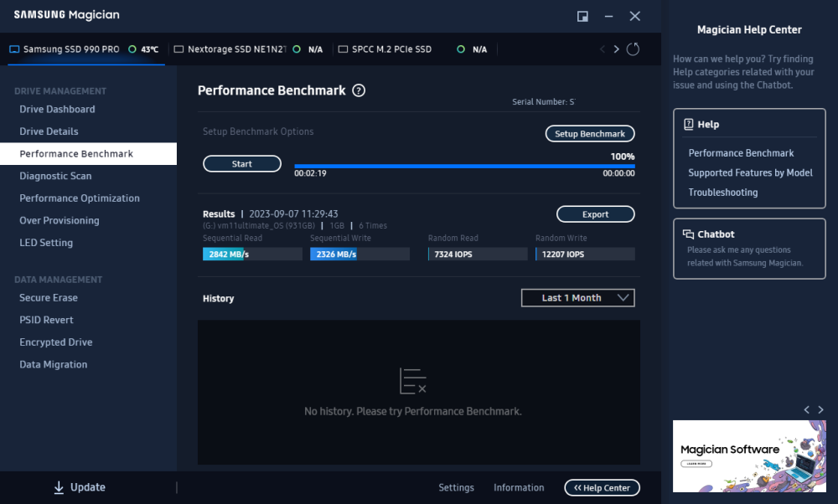Open Settings at the bottom bar
The image size is (838, 504).
pos(456,487)
